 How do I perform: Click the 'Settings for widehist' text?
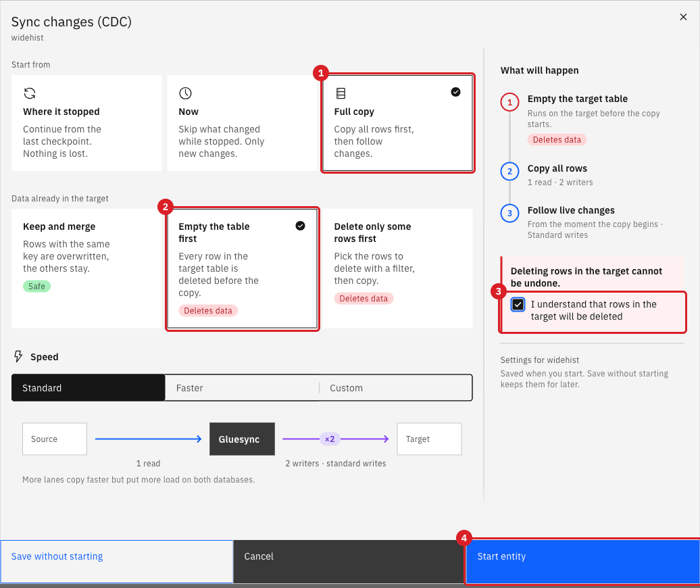click(x=539, y=360)
